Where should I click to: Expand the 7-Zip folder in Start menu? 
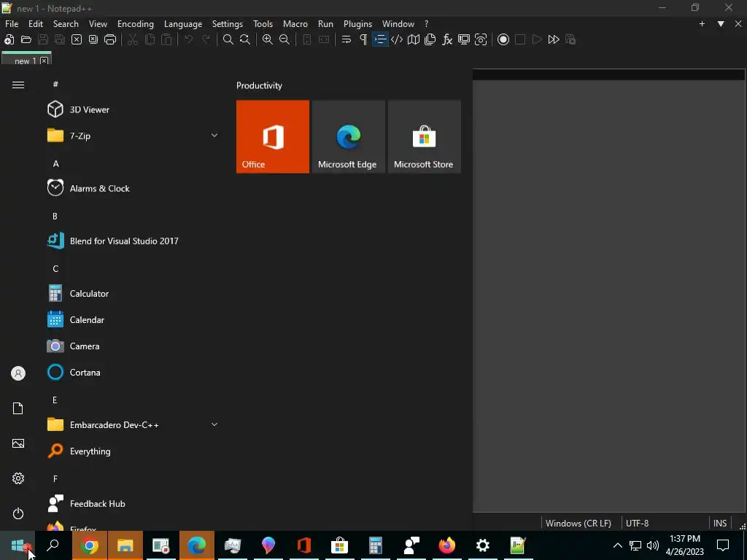(x=214, y=136)
